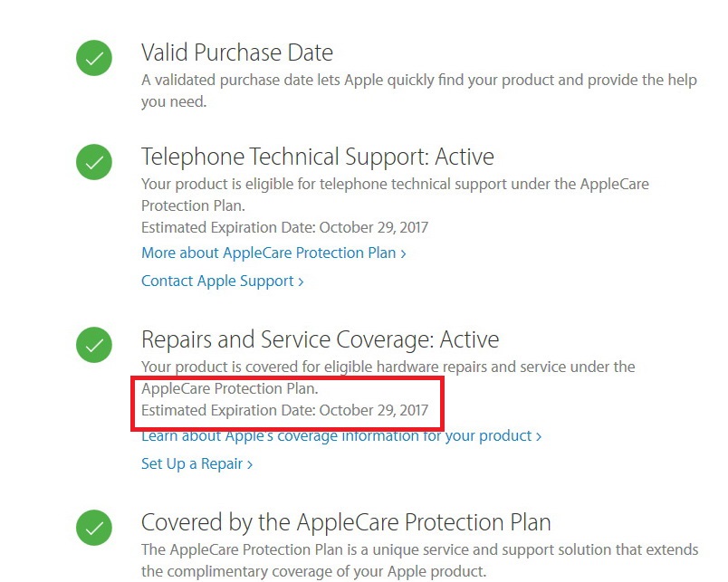Select the Set Up a Repair link
Viewport: 728px width, 582px height.
coord(192,464)
